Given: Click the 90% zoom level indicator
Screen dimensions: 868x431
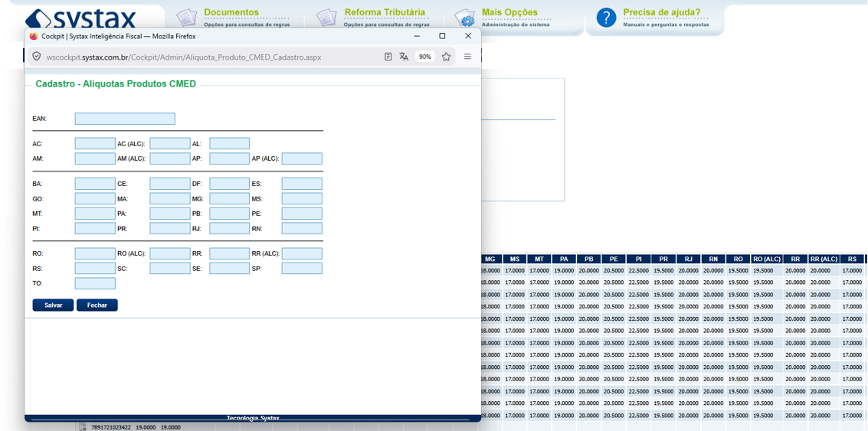Looking at the screenshot, I should (x=424, y=57).
